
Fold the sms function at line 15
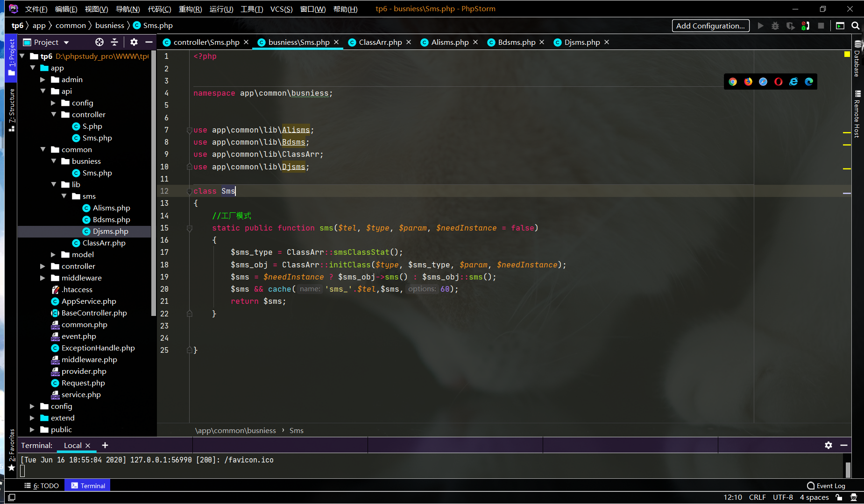click(x=190, y=228)
